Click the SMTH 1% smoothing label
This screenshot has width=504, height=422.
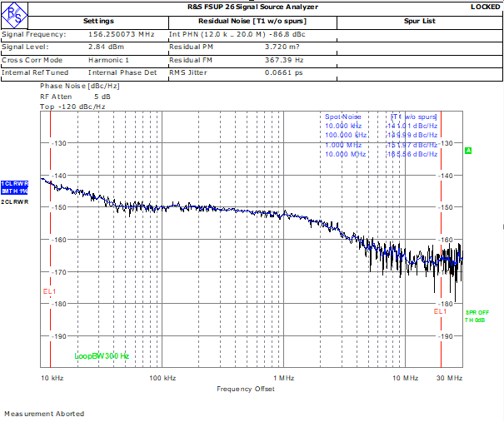(14, 191)
